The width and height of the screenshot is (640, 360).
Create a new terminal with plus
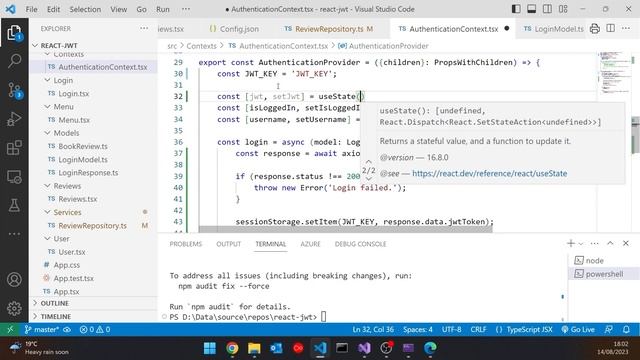point(571,243)
